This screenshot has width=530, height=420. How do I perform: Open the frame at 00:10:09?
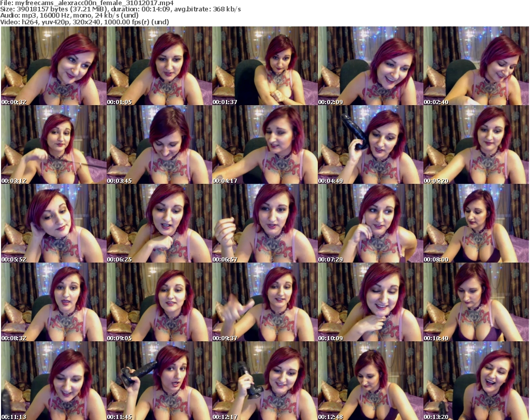pos(370,302)
